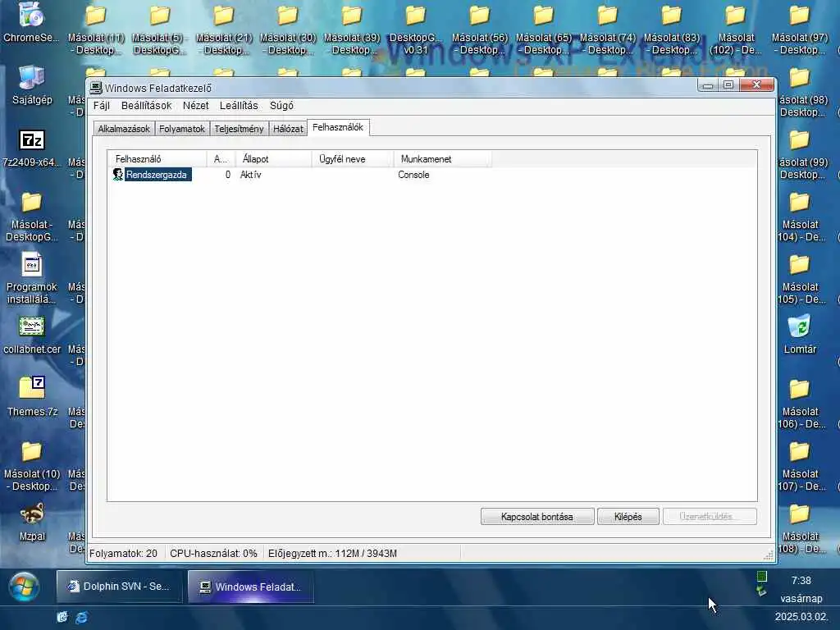The image size is (840, 630).
Task: Select the Másolat (83) folder icon
Action: [672, 30]
